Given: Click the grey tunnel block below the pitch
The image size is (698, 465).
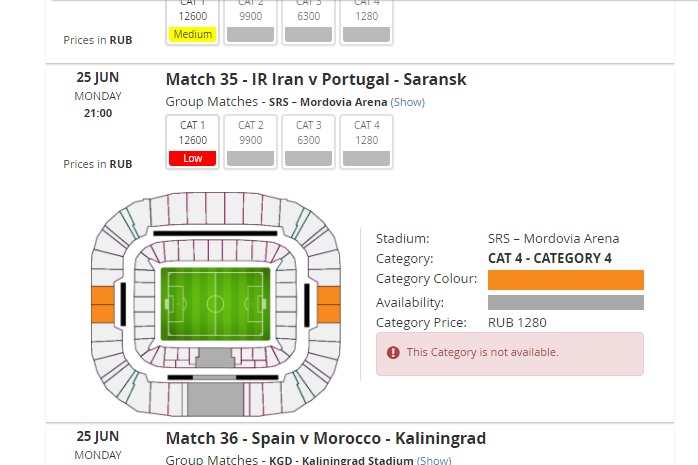Looking at the screenshot, I should tap(215, 397).
